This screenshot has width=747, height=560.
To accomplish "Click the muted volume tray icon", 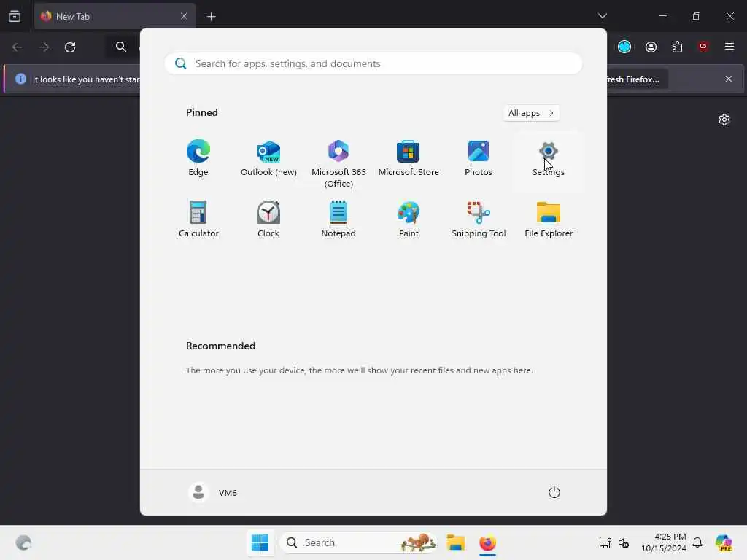I will (624, 542).
